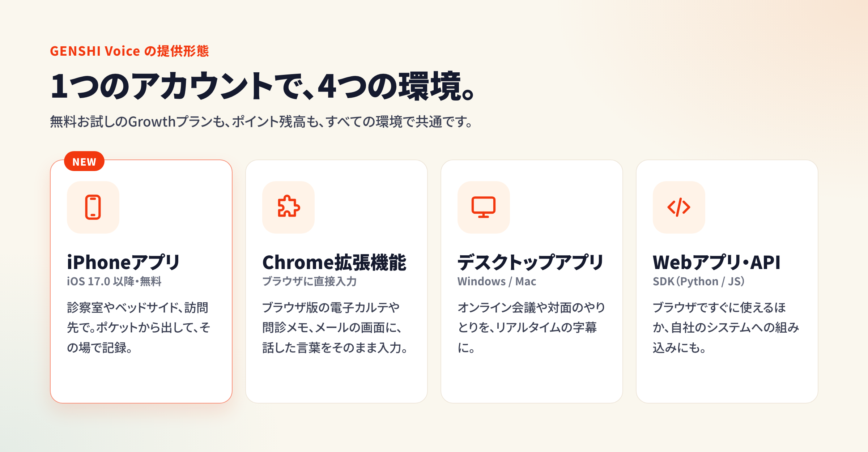The width and height of the screenshot is (868, 452).
Task: Click the SDK (Python / JS) subtitle
Action: 699,281
